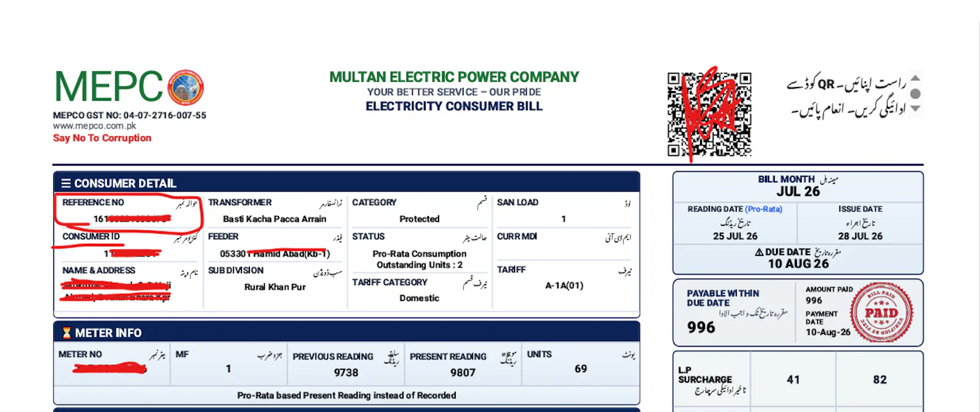The height and width of the screenshot is (412, 980).
Task: Click the MULTAN ELECTRIC POWER COMPANY heading
Action: pyautogui.click(x=454, y=77)
